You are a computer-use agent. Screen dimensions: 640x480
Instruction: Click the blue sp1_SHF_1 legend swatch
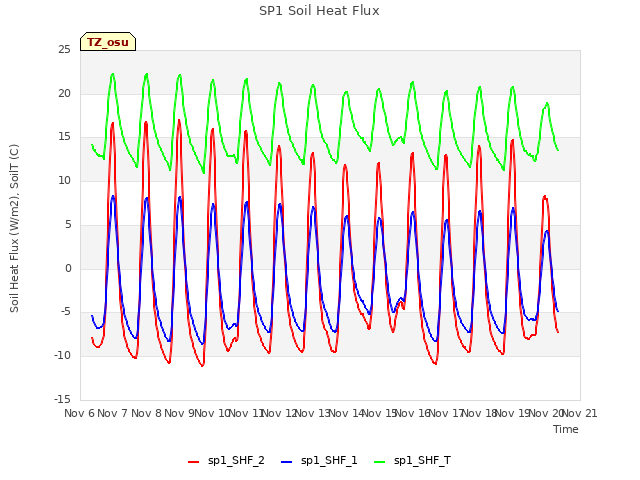coord(287,462)
